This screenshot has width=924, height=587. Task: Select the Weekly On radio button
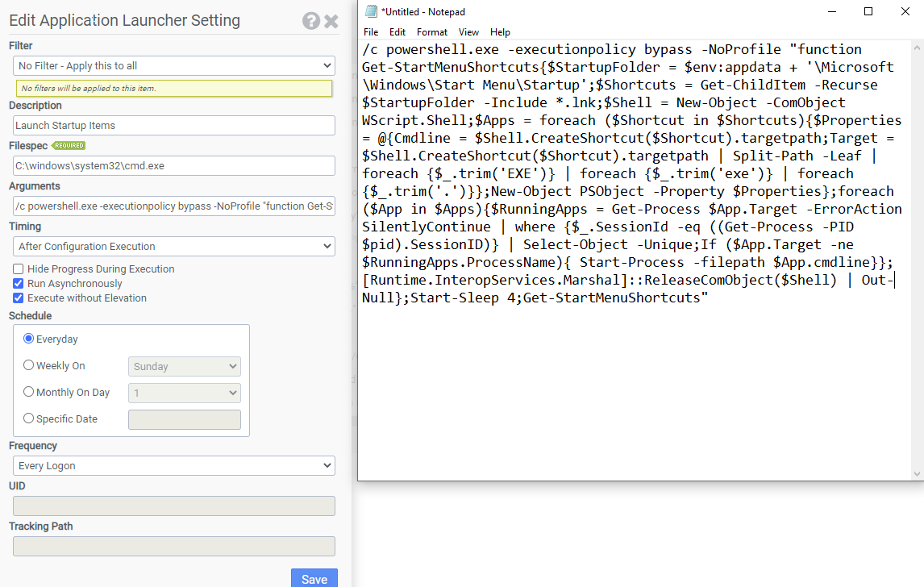tap(27, 365)
